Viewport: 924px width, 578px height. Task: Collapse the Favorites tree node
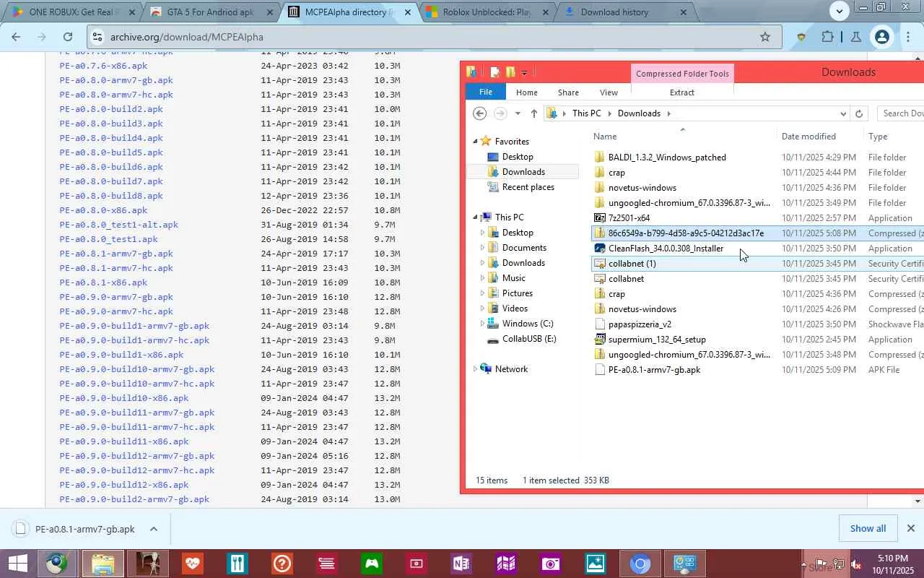coord(475,142)
